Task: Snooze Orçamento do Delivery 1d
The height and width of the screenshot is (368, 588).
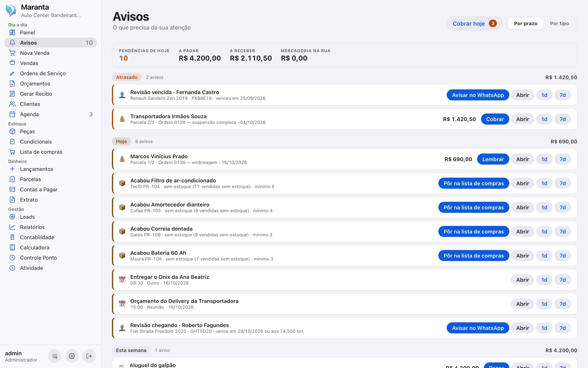Action: [544, 304]
